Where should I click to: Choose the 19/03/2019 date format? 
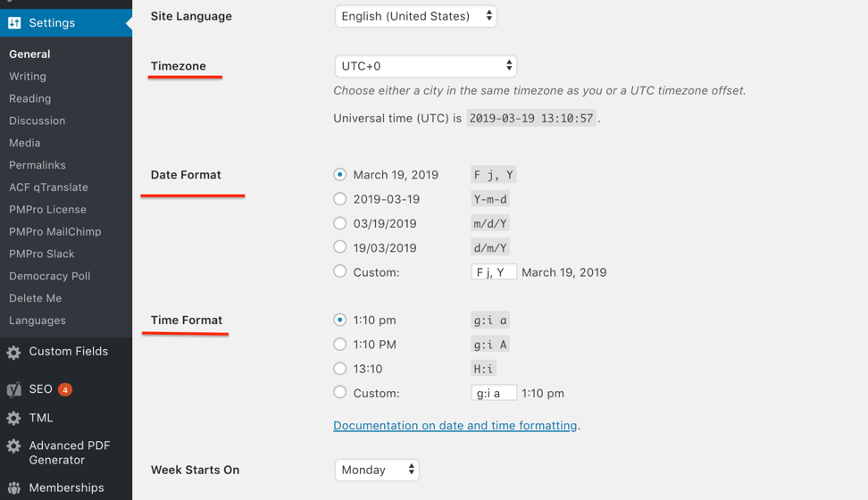[340, 246]
